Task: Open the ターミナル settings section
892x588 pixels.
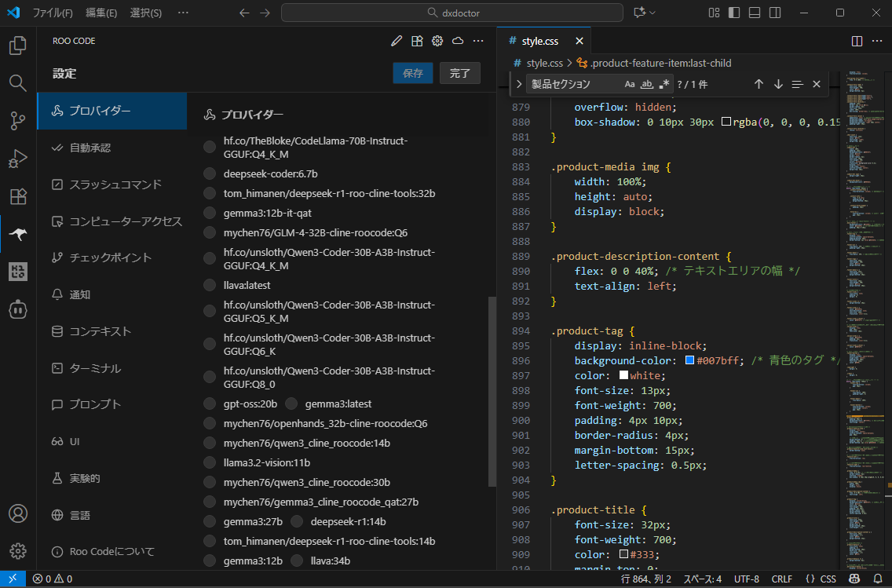Action: pyautogui.click(x=112, y=368)
